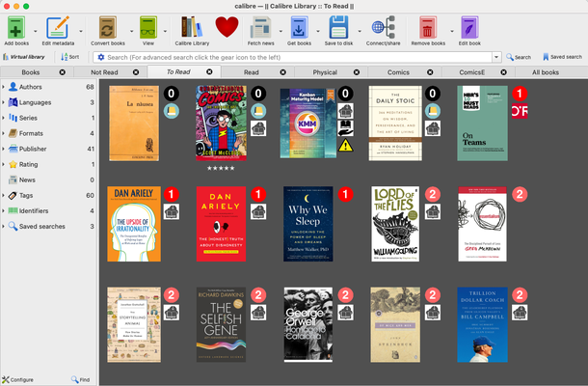This screenshot has height=386, width=588.
Task: Select the Why We Sleep cover
Action: click(x=308, y=224)
